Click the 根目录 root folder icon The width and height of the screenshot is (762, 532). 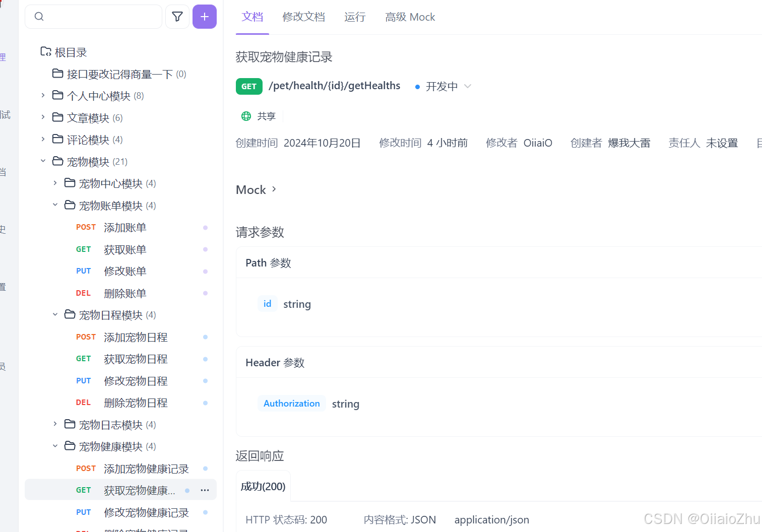[x=46, y=51]
